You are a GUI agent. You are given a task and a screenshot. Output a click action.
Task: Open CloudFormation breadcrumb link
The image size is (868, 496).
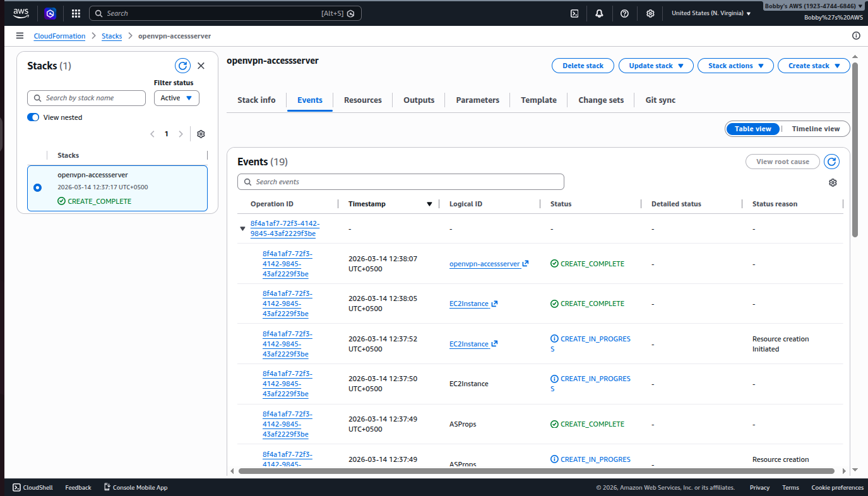coord(59,36)
